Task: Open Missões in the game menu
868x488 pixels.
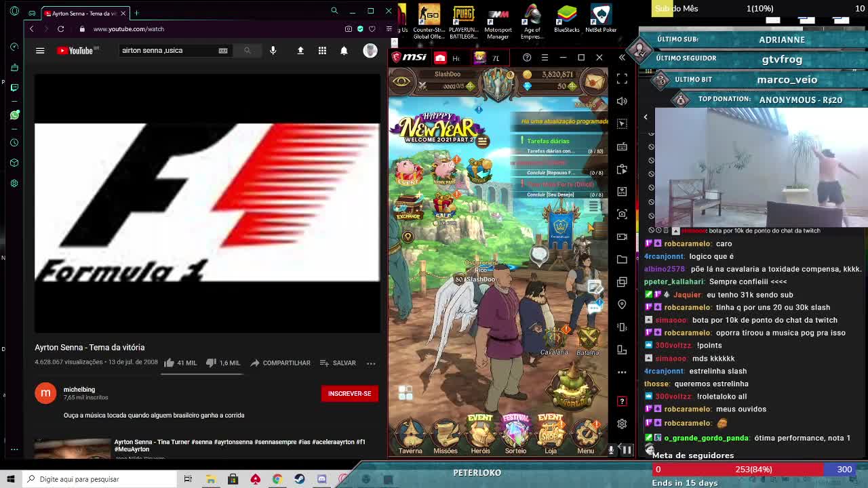Action: click(x=446, y=434)
